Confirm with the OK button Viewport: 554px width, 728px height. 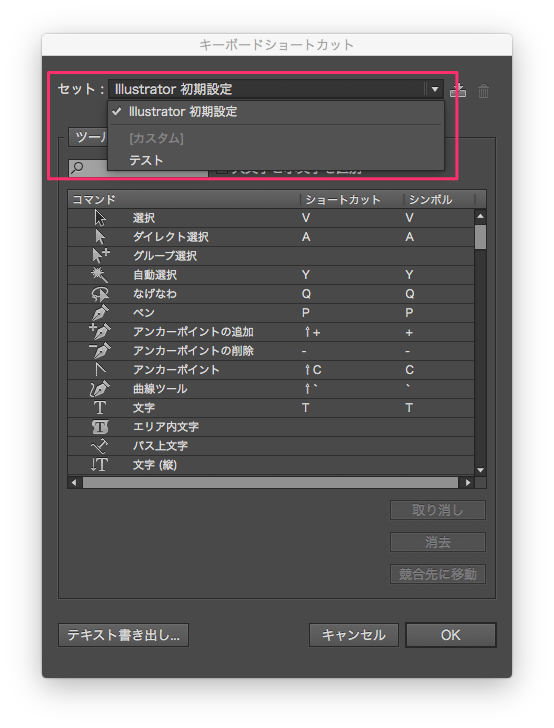point(450,635)
